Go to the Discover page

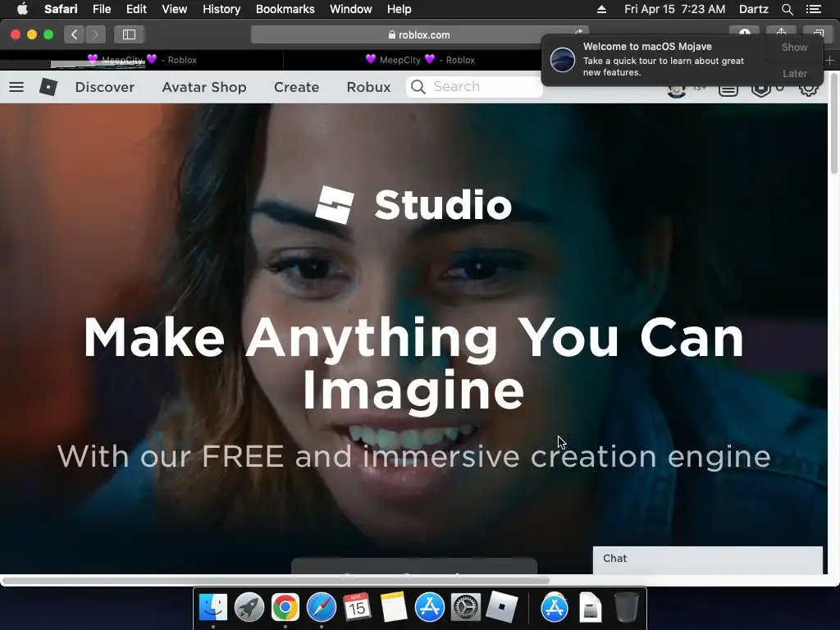pos(105,87)
